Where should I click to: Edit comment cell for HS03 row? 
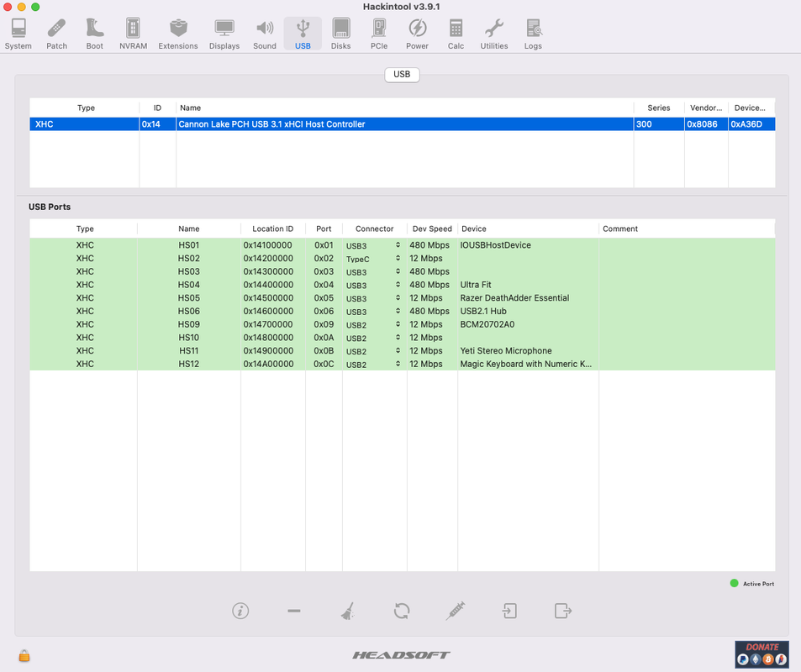point(687,271)
